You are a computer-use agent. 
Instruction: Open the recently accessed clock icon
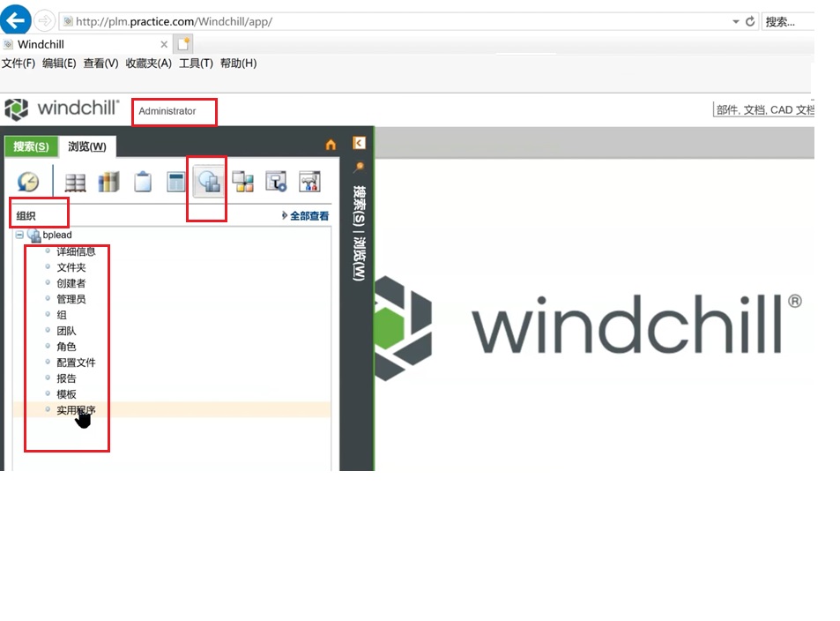point(28,183)
